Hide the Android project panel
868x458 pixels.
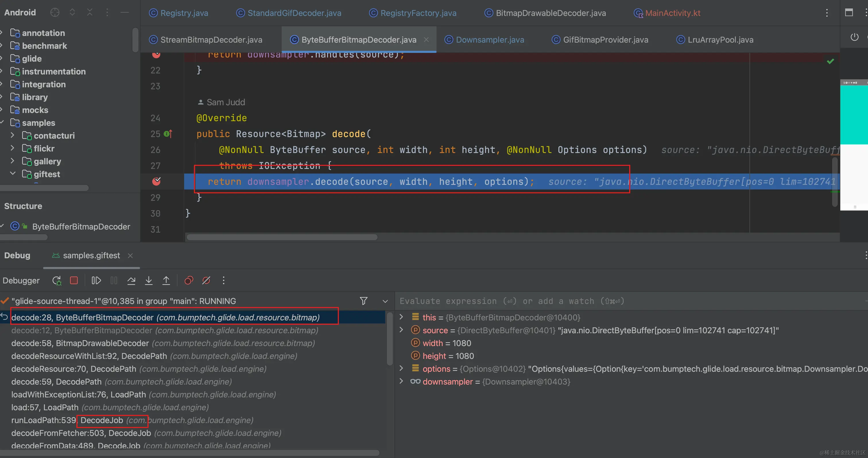125,12
